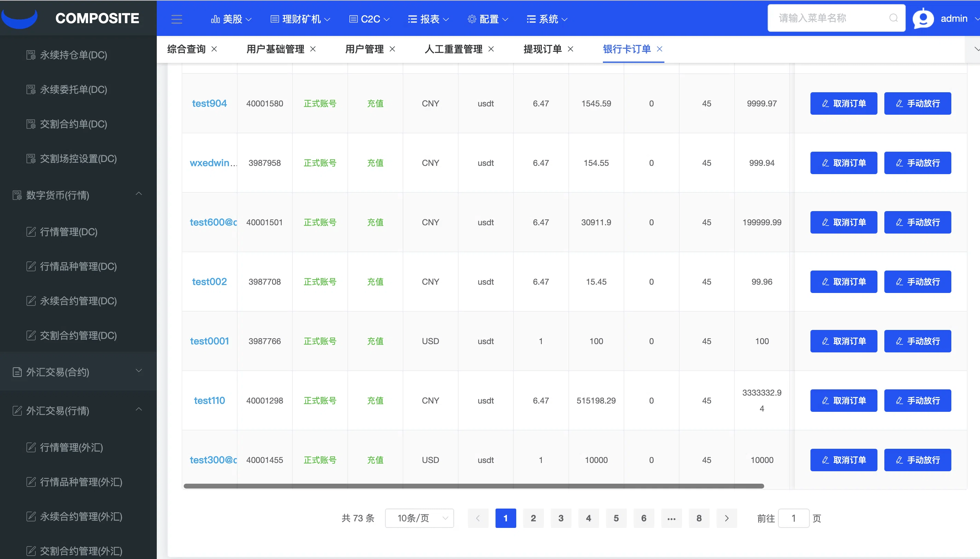Close the 银行卡订单 tab
The image size is (980, 559).
click(x=660, y=49)
